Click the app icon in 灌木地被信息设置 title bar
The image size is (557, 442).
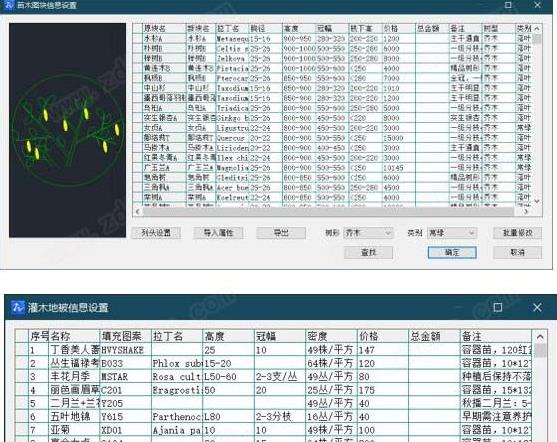click(17, 307)
